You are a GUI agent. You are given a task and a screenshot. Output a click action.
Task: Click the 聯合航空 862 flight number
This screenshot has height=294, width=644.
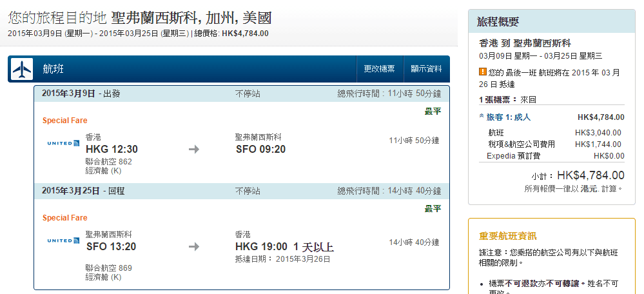tap(108, 162)
